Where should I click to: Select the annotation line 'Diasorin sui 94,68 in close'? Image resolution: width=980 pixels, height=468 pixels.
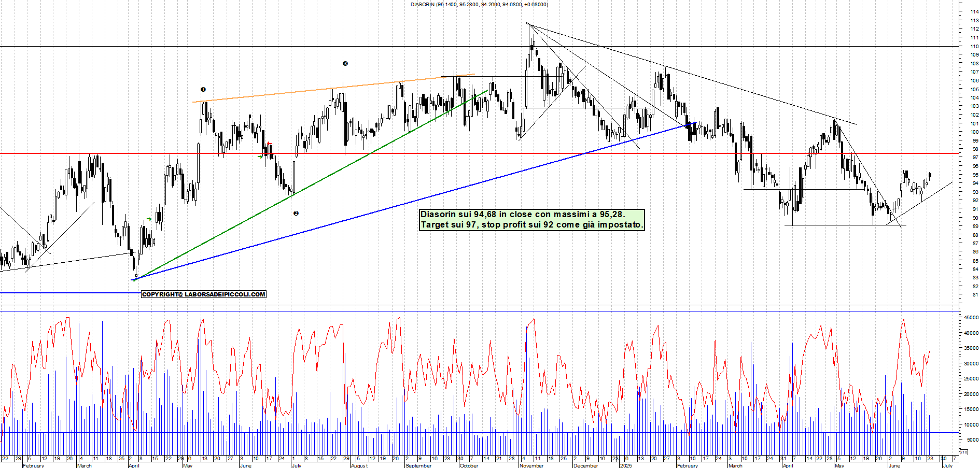523,215
